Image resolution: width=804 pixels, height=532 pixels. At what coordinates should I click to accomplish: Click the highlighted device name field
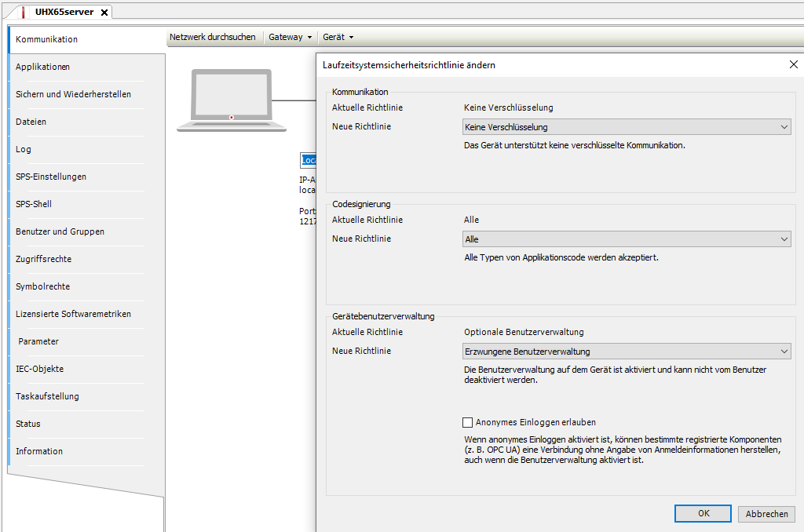[309, 160]
